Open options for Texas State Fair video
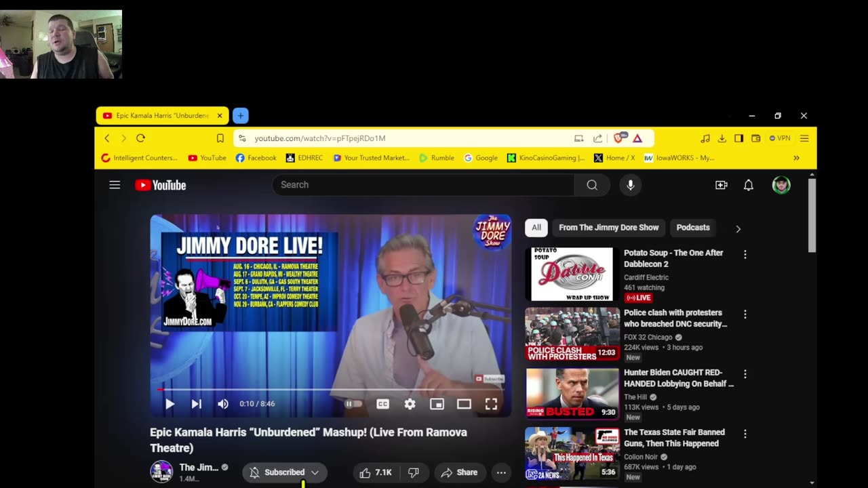868x488 pixels. click(745, 434)
